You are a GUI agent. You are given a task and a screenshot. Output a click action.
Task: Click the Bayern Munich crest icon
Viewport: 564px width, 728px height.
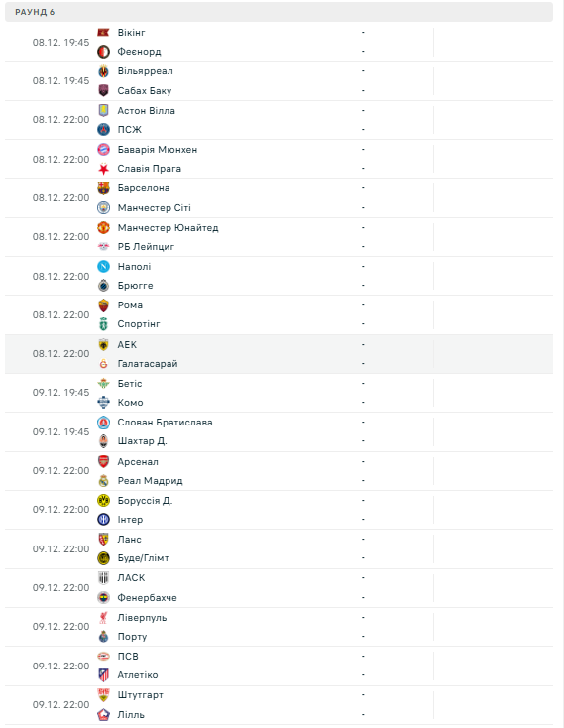tap(103, 150)
